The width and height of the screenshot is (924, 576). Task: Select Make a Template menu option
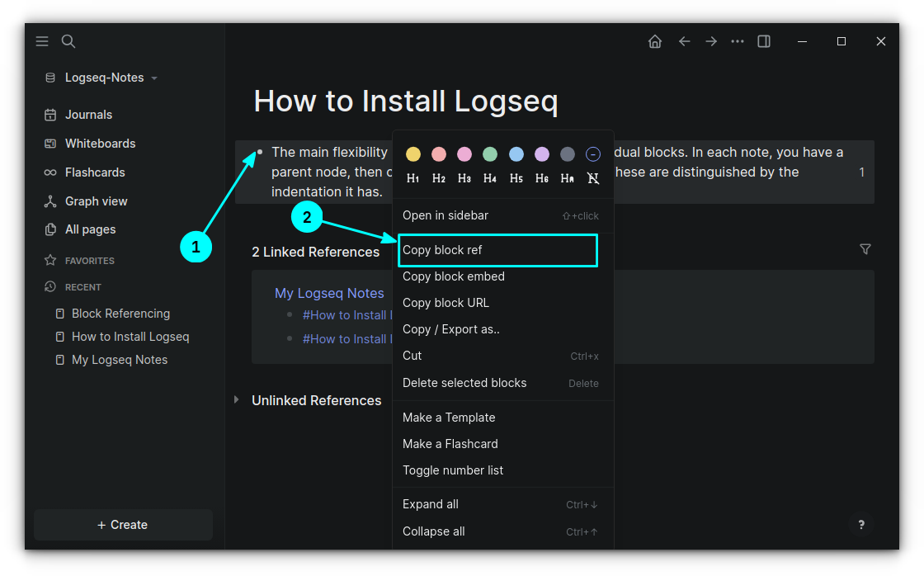click(x=449, y=418)
